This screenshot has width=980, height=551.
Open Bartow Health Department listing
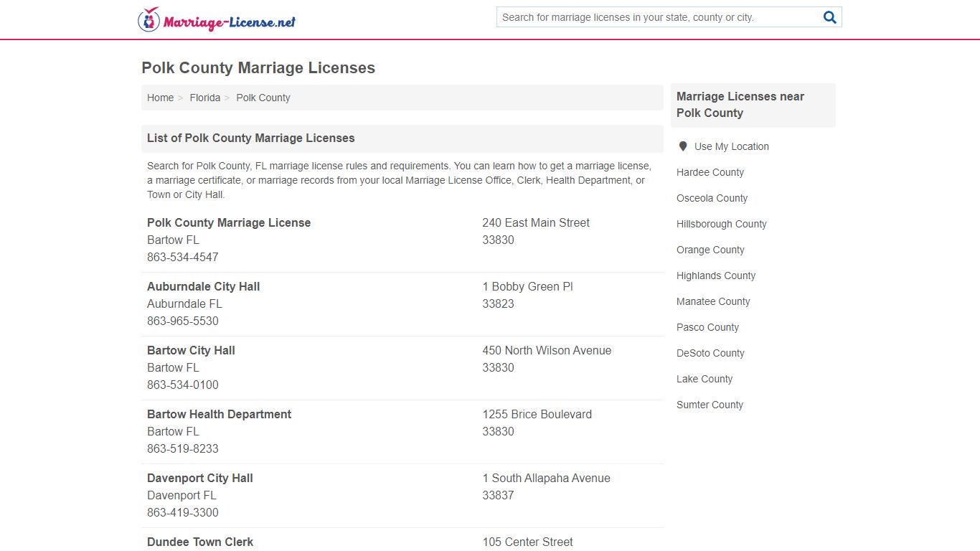pyautogui.click(x=219, y=414)
